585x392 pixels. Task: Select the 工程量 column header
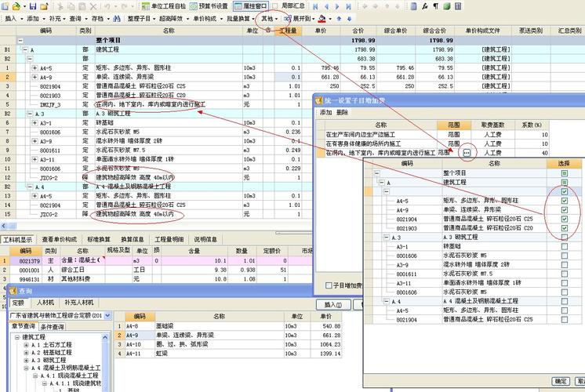tap(288, 31)
